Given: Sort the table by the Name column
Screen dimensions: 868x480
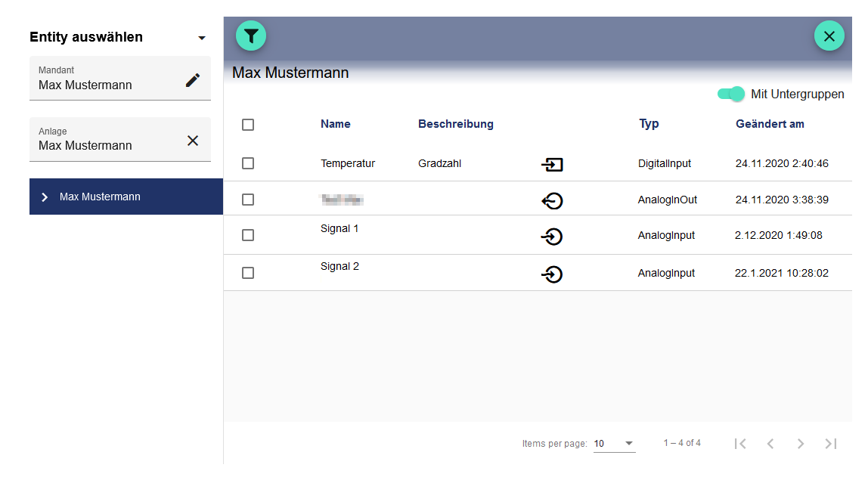Looking at the screenshot, I should click(x=335, y=124).
